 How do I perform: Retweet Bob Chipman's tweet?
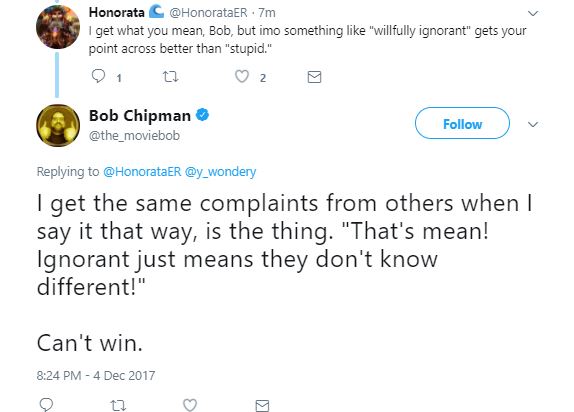[x=118, y=405]
